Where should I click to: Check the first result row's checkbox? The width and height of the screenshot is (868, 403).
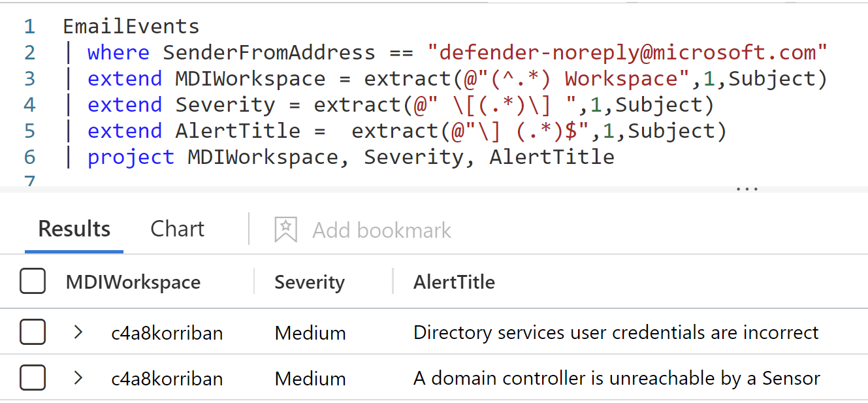(32, 332)
